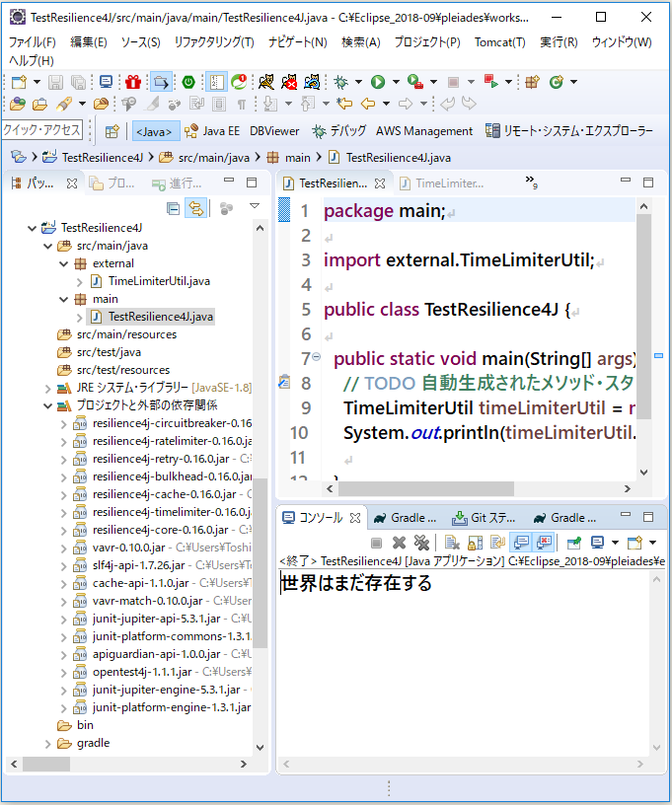Restart Tomcat with the blue-arrows cat icon
Viewport: 672px width, 805px height.
(x=312, y=82)
